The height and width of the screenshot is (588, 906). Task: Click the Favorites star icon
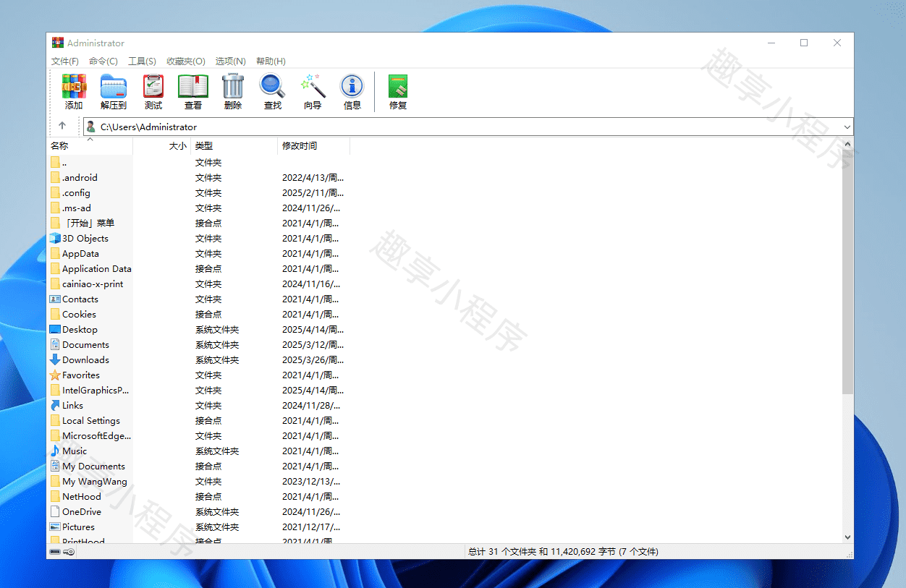55,375
